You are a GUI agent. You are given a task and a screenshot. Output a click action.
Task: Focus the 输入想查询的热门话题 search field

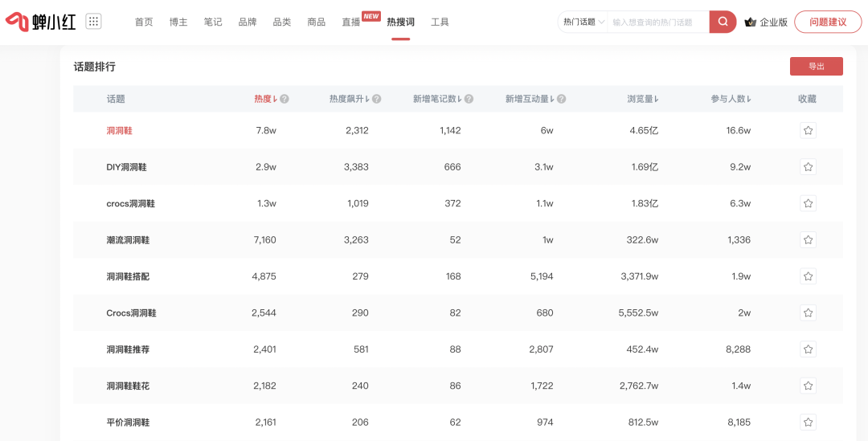point(657,22)
